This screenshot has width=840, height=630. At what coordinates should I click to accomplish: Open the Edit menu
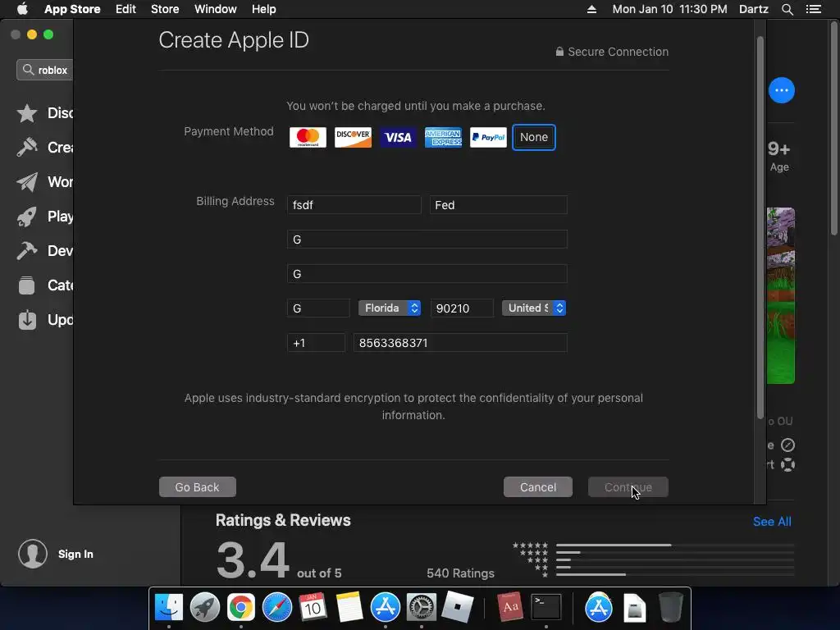point(126,9)
